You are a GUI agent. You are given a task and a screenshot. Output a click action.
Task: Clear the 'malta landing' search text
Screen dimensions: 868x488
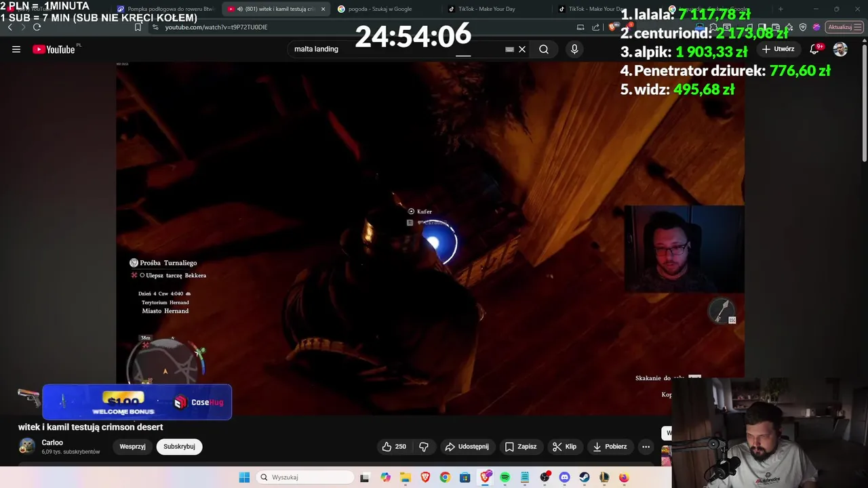tap(522, 49)
